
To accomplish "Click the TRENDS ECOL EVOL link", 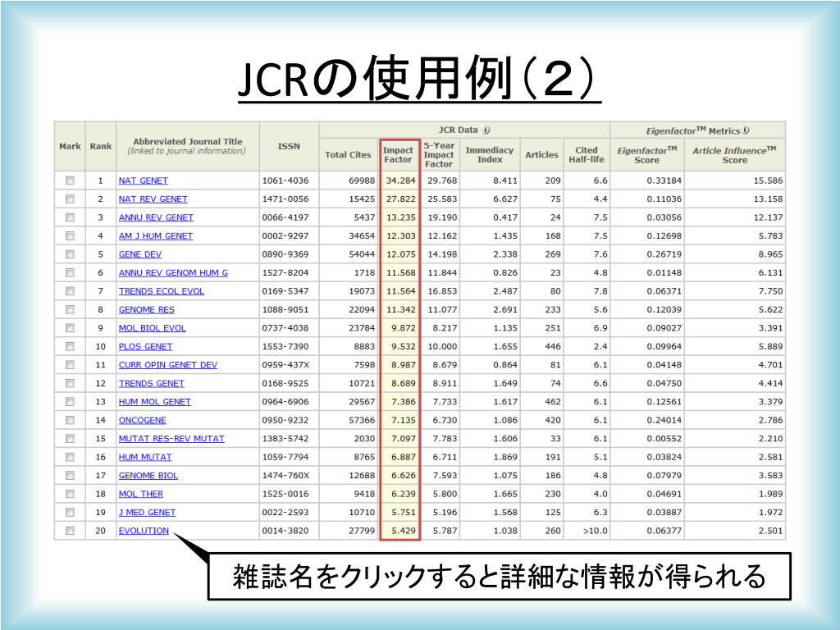I will (162, 291).
